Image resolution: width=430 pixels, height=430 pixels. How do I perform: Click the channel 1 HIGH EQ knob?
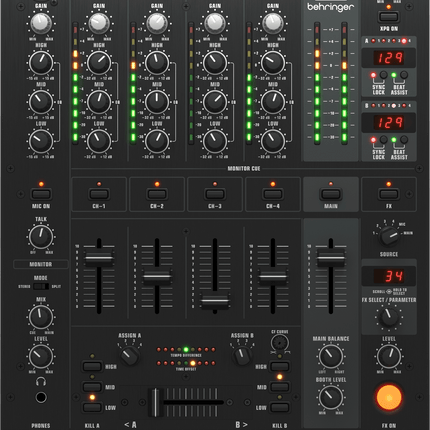(99, 63)
